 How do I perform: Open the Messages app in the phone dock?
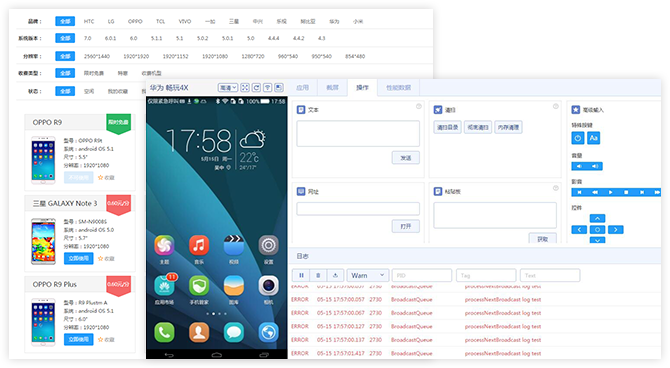234,333
